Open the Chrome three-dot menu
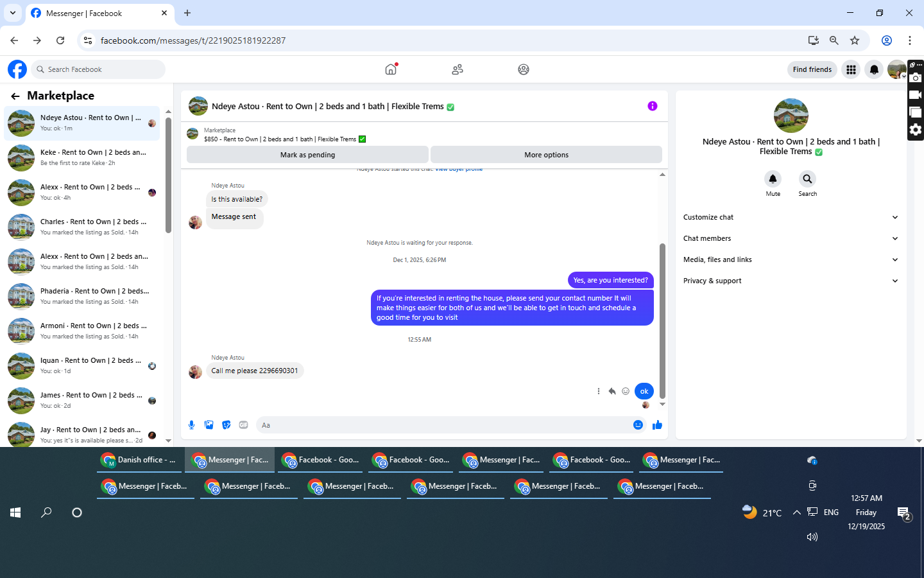This screenshot has width=924, height=578. (910, 40)
